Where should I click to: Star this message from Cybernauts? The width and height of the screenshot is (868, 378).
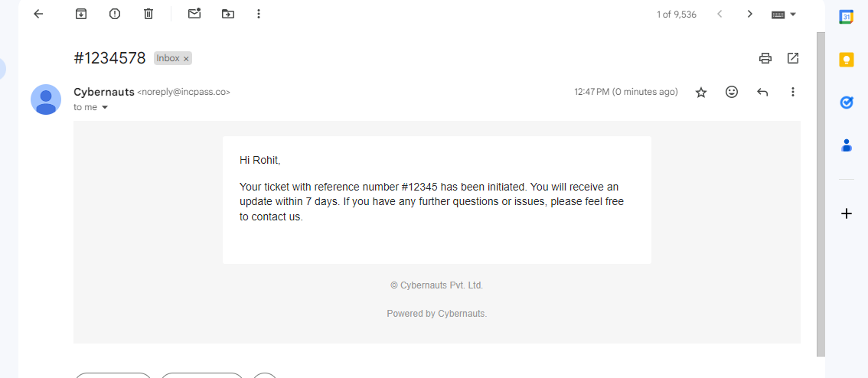point(701,92)
